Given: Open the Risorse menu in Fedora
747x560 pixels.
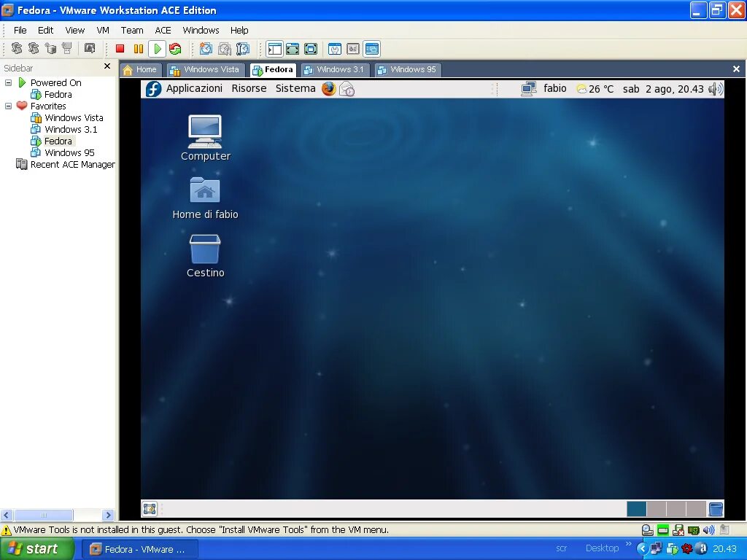Looking at the screenshot, I should tap(249, 88).
